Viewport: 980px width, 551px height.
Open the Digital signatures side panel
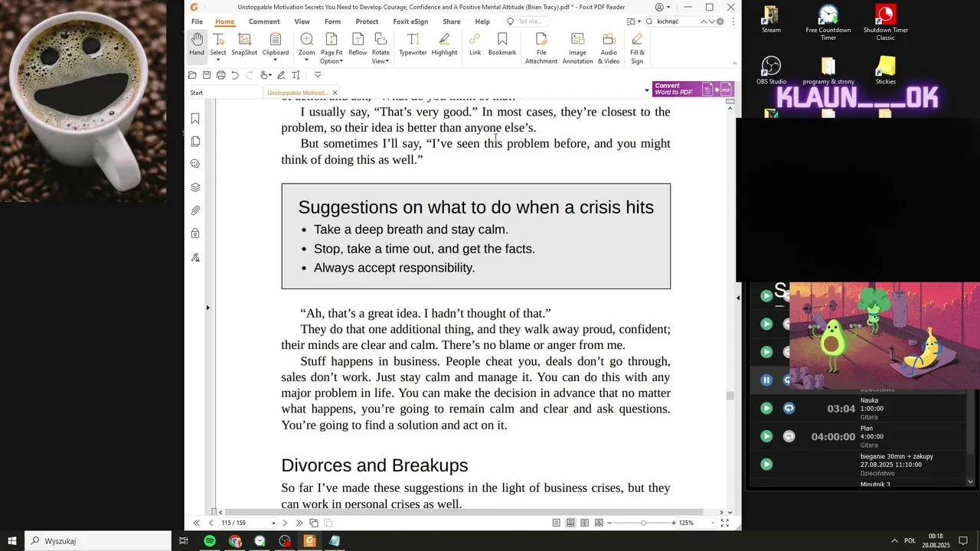[x=195, y=257]
